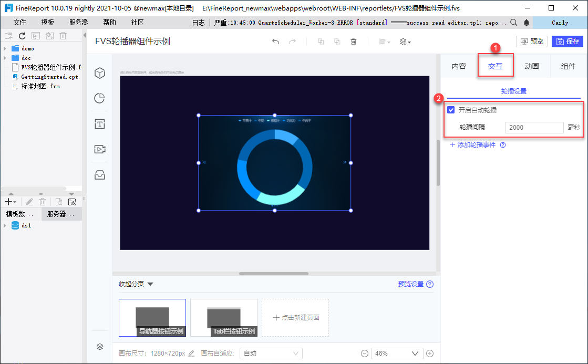Click the zoom in plus icon
This screenshot has height=364, width=588.
click(430, 353)
